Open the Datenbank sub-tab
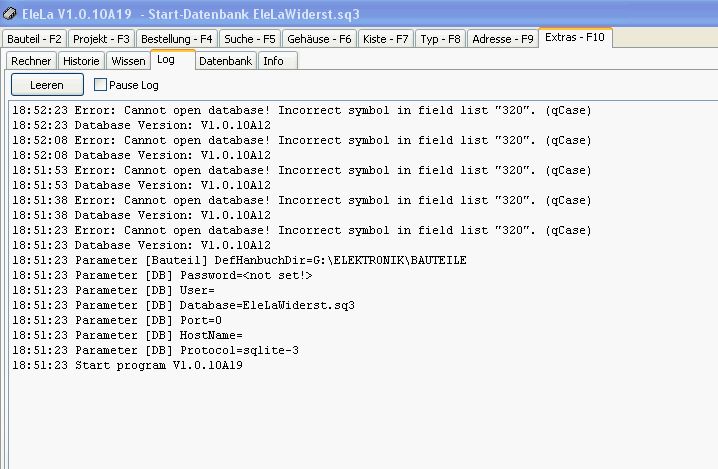Image resolution: width=718 pixels, height=469 pixels. [x=225, y=61]
